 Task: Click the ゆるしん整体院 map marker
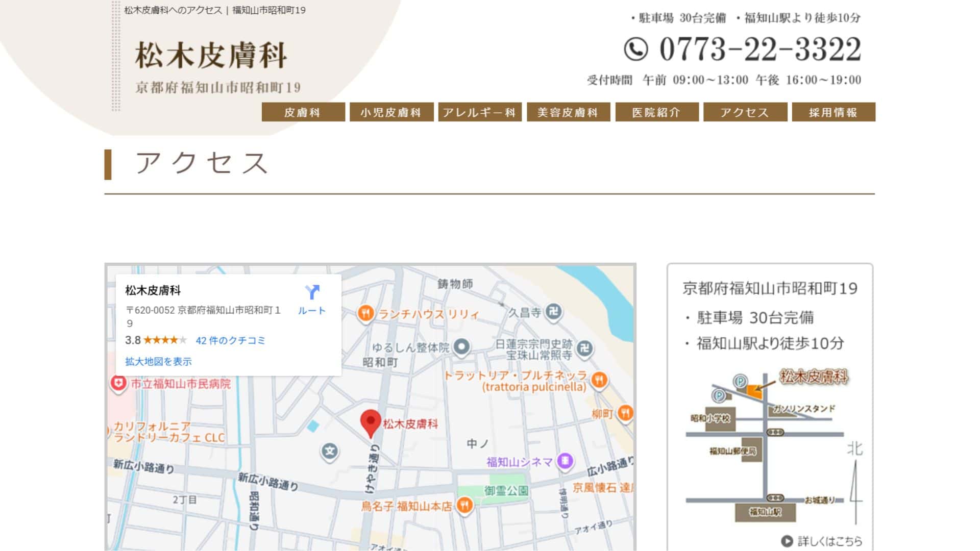461,347
